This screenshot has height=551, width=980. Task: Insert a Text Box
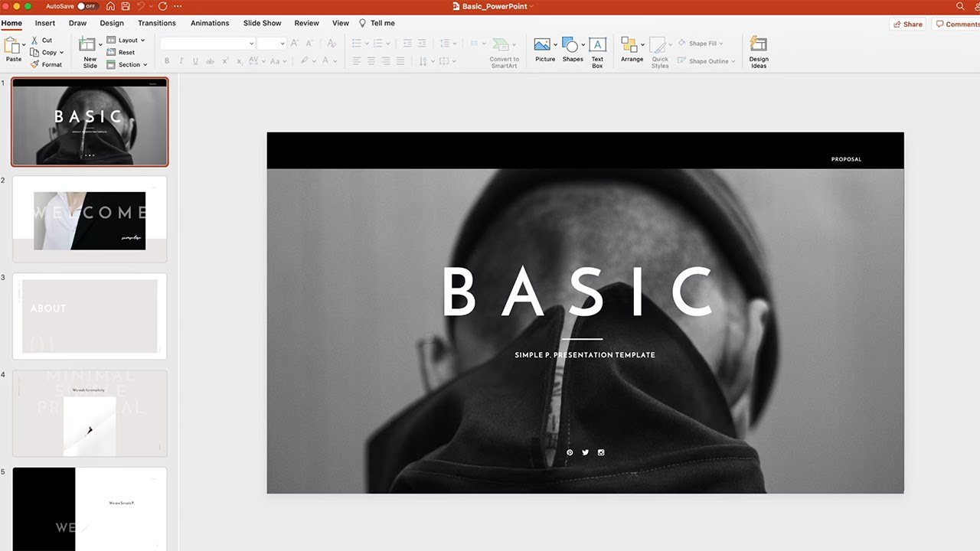597,51
